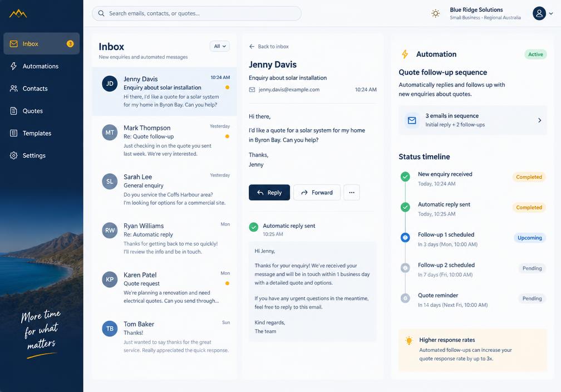561x392 pixels.
Task: Click unread dot on Jenny Davis email
Action: [227, 87]
